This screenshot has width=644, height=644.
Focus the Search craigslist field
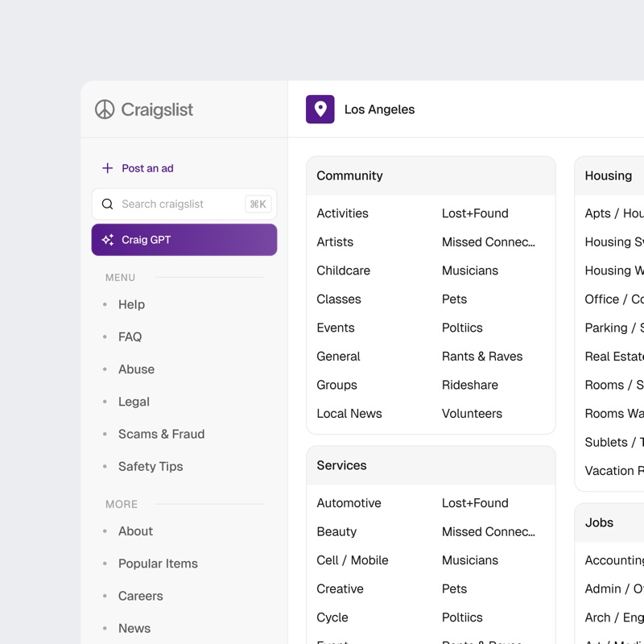coord(184,204)
